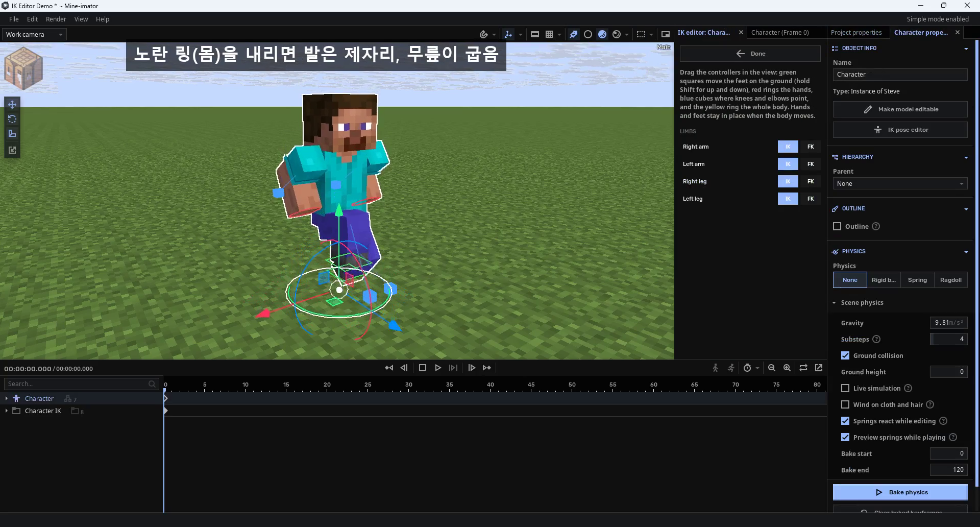Expand the Character row in timeline list
Image resolution: width=980 pixels, height=527 pixels.
[x=6, y=398]
